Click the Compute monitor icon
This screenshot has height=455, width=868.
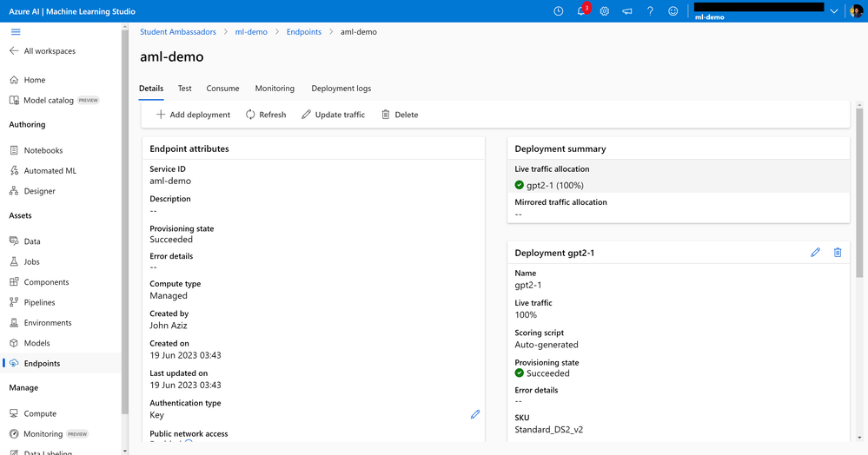[15, 413]
